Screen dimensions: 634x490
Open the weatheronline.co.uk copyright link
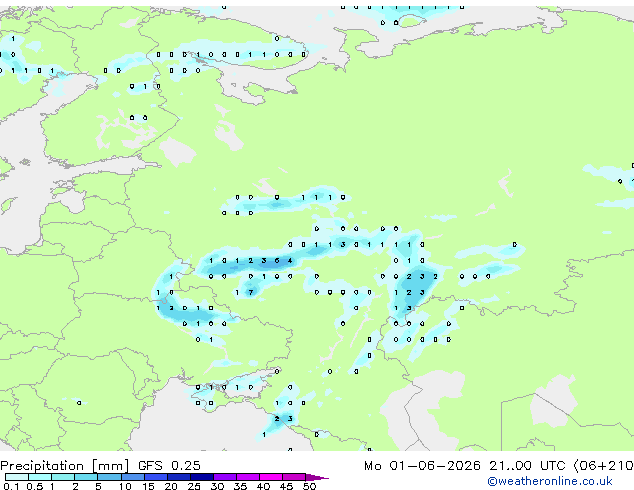coord(550,481)
